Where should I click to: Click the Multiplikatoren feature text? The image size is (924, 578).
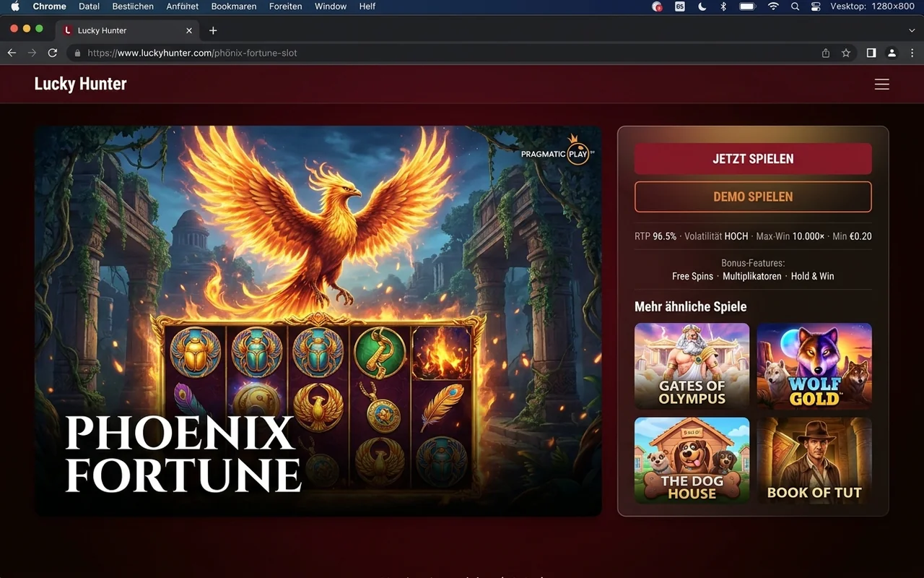751,276
